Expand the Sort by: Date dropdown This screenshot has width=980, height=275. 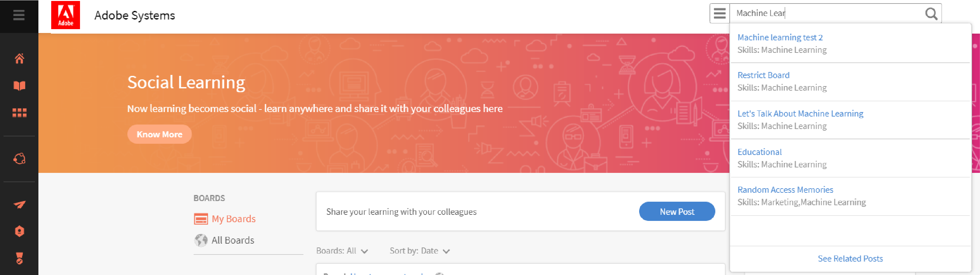[420, 251]
